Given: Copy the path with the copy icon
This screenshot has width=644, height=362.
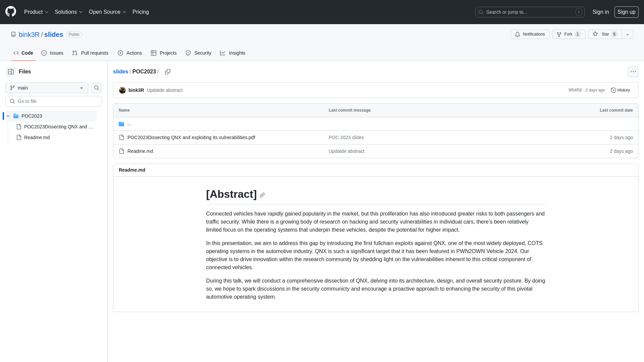Looking at the screenshot, I should click(168, 72).
